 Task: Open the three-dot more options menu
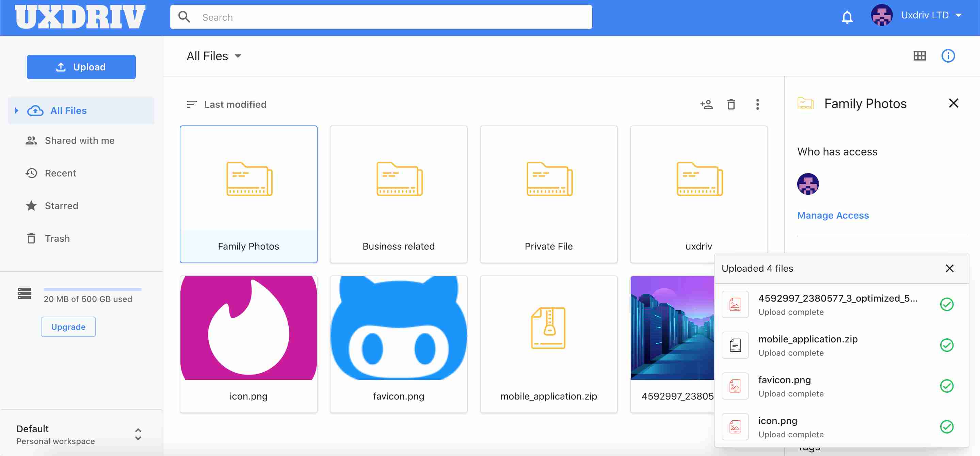[757, 104]
